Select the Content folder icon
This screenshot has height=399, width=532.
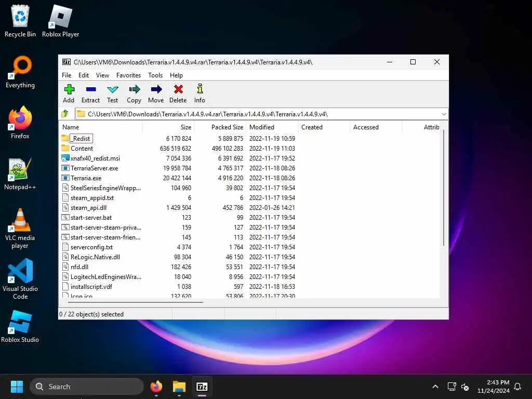click(65, 148)
